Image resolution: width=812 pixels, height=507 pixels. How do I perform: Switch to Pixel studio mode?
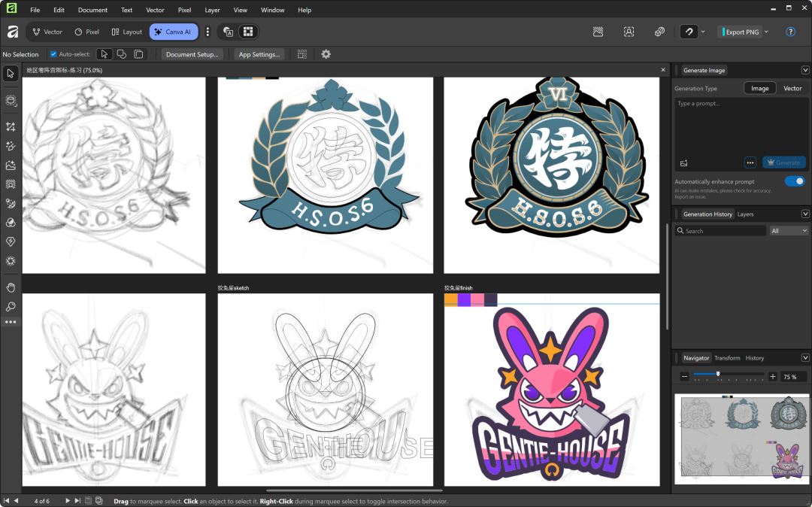pos(87,32)
